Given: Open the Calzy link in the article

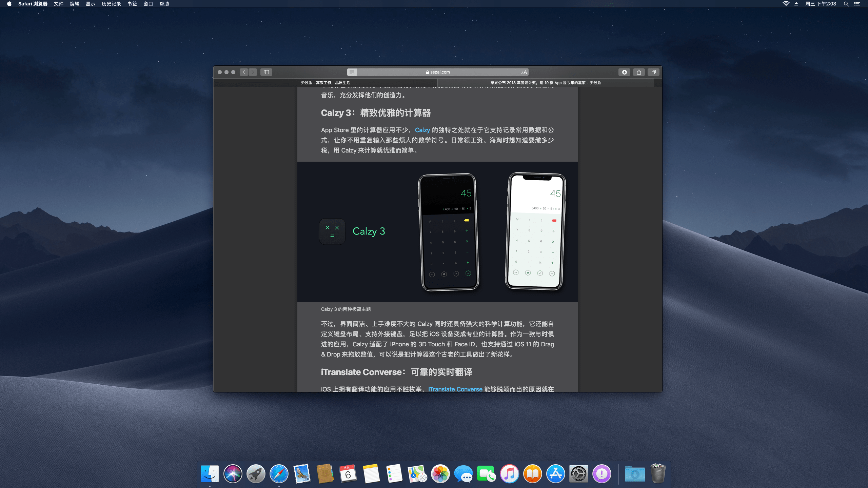Looking at the screenshot, I should (422, 130).
